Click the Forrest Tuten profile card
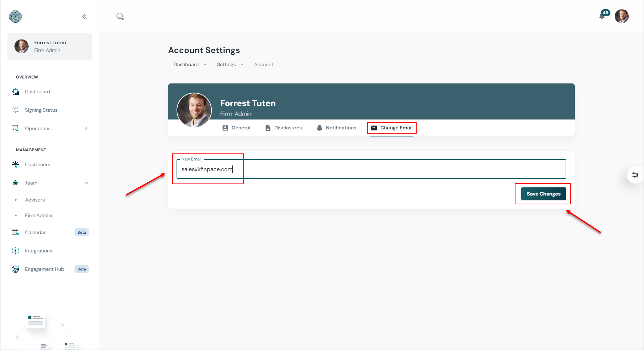Image resolution: width=644 pixels, height=350 pixels. pyautogui.click(x=49, y=46)
